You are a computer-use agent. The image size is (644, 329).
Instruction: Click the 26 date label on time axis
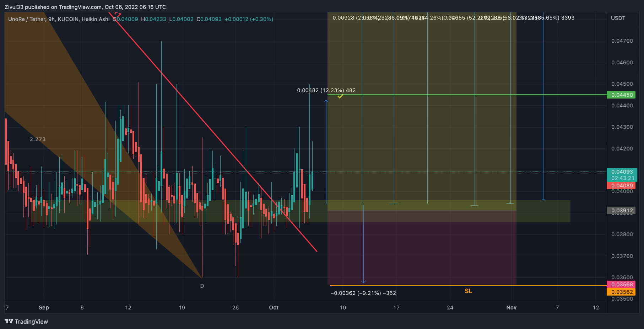pos(236,308)
